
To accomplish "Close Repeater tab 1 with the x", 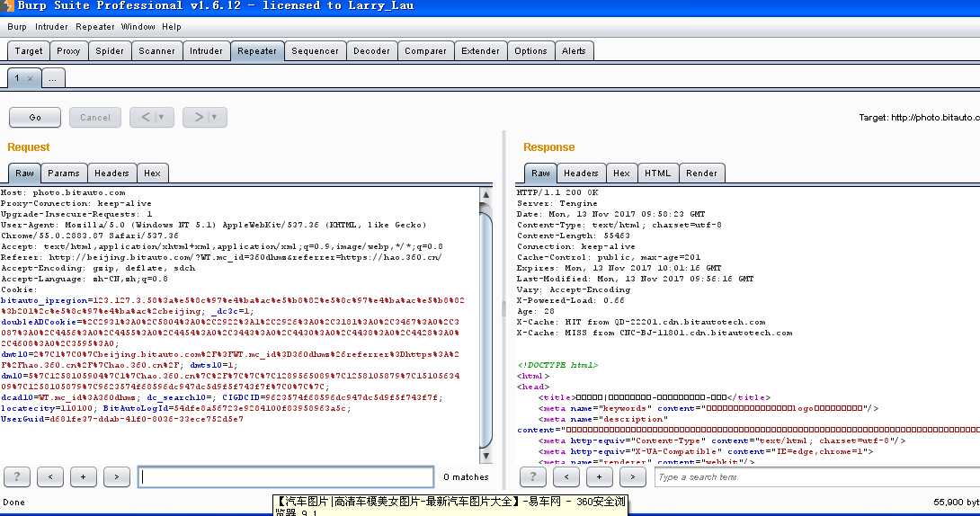I will [x=30, y=79].
